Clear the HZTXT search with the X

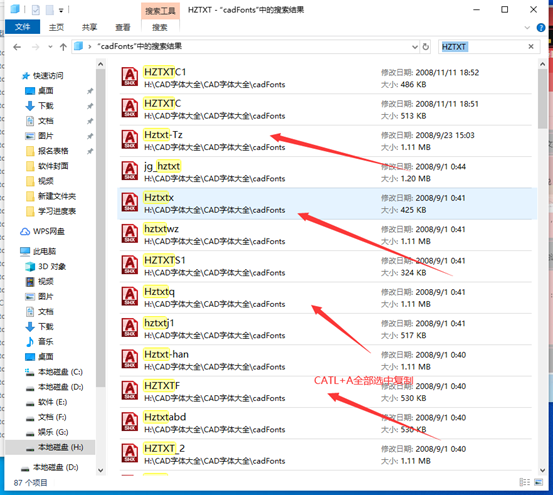click(x=531, y=47)
